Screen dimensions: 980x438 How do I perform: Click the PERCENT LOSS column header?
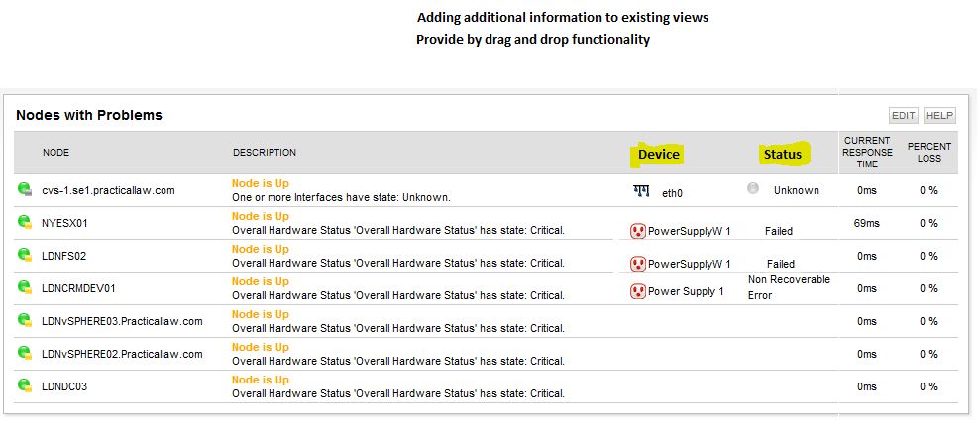(x=928, y=153)
